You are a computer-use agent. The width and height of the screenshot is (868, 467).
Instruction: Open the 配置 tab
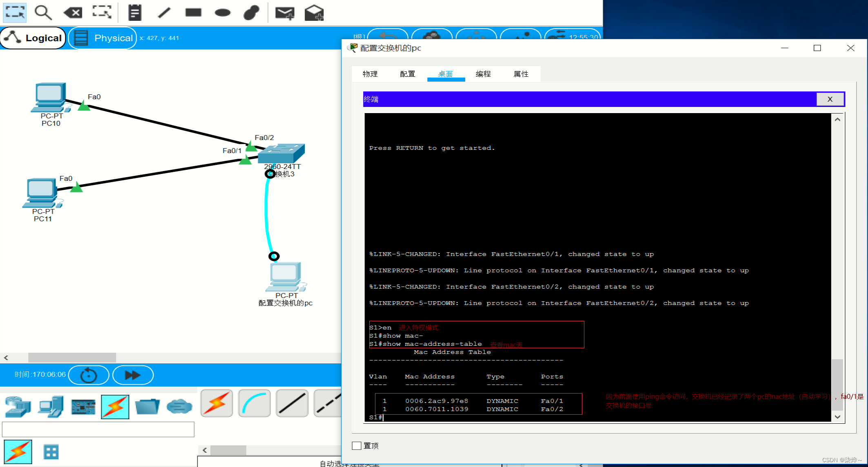pos(407,74)
